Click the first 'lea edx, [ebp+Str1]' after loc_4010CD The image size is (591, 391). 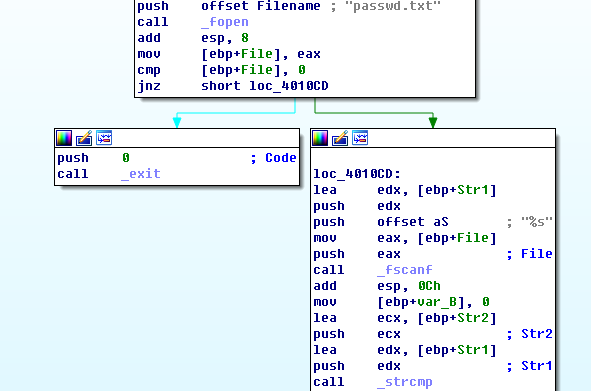click(405, 190)
